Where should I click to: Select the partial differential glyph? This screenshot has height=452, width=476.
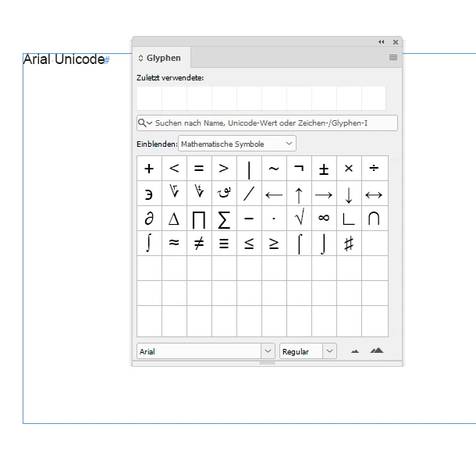click(149, 219)
